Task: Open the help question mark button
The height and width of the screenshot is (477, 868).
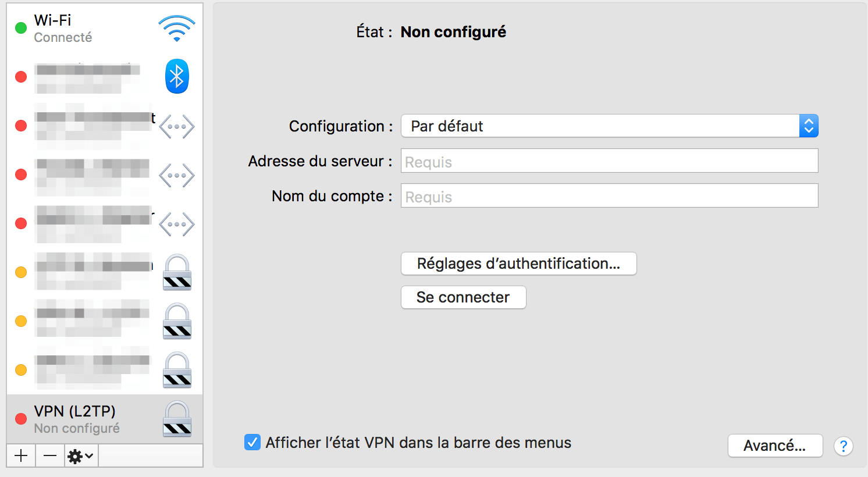Action: coord(843,446)
